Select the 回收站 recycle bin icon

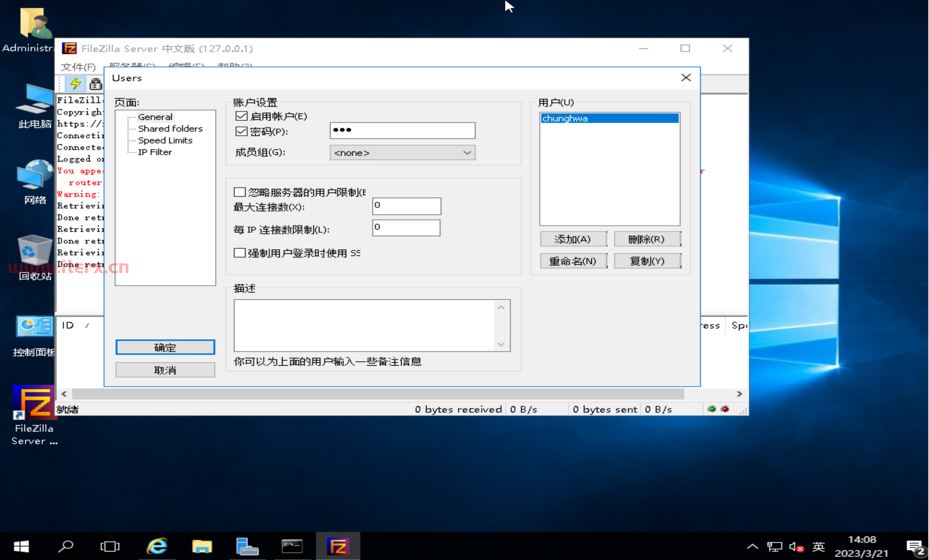coord(34,257)
